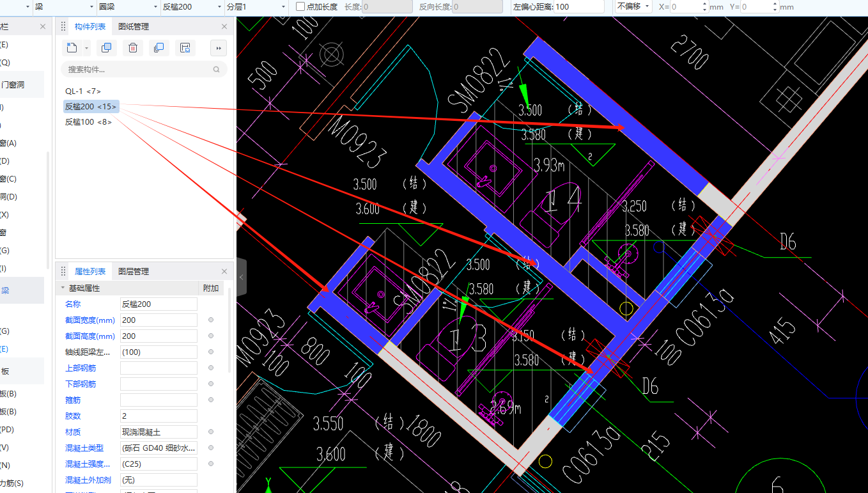Screen dimensions: 868x493
Task: Click the 混凝土外加剂 value (无)
Action: 159,480
